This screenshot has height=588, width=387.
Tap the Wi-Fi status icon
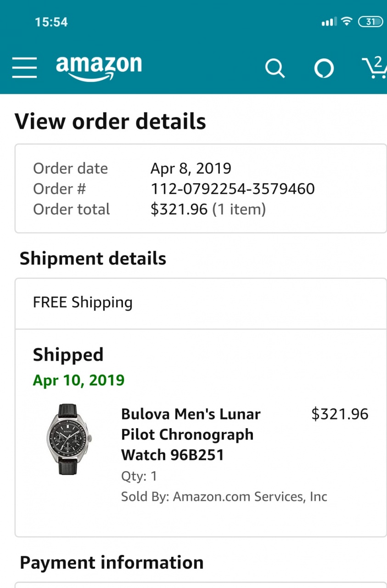(x=347, y=21)
